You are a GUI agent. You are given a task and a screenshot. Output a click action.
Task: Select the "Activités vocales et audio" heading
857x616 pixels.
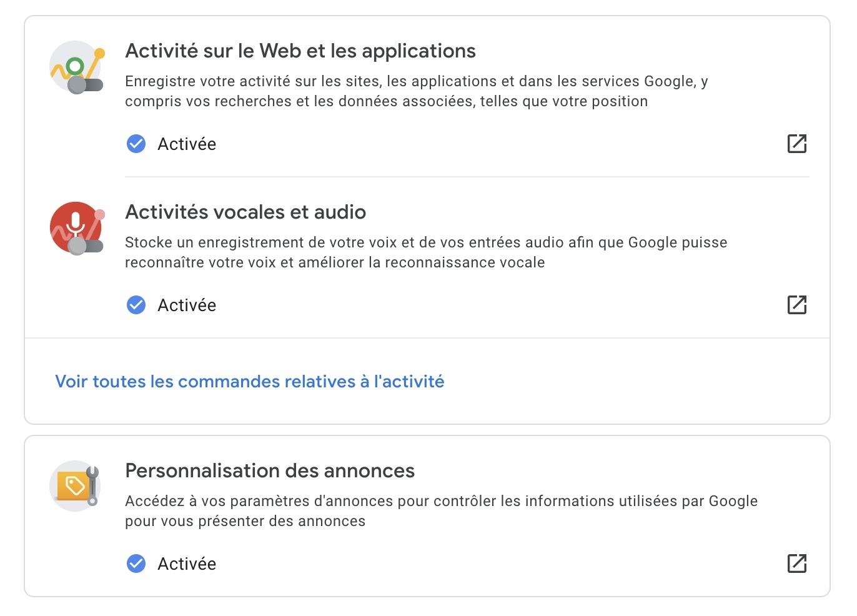tap(245, 212)
